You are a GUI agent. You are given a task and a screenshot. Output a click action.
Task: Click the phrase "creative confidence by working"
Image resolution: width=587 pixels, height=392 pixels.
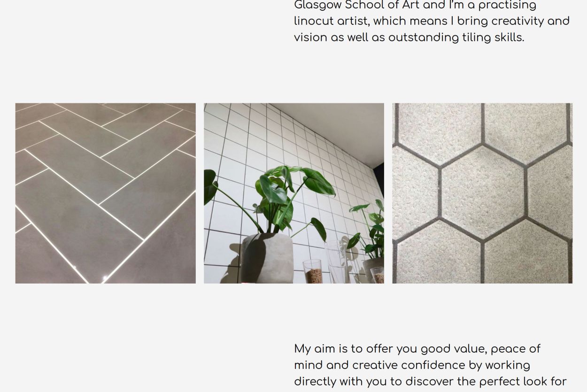coord(441,365)
